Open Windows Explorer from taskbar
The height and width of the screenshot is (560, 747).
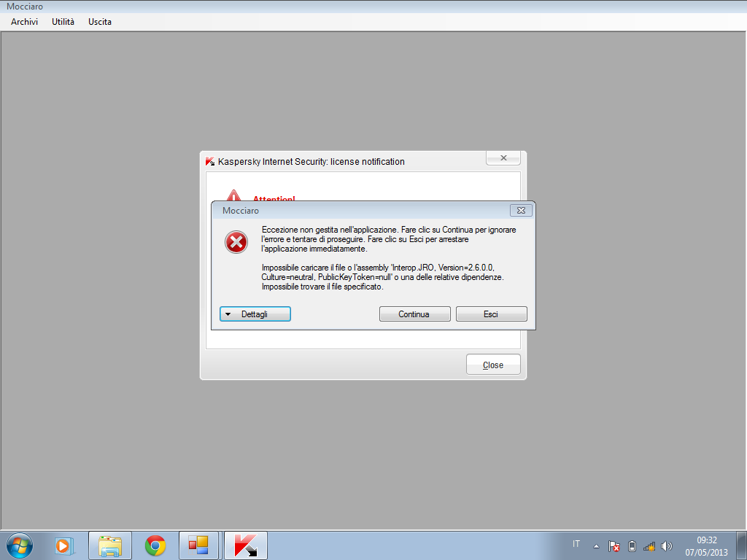(110, 545)
